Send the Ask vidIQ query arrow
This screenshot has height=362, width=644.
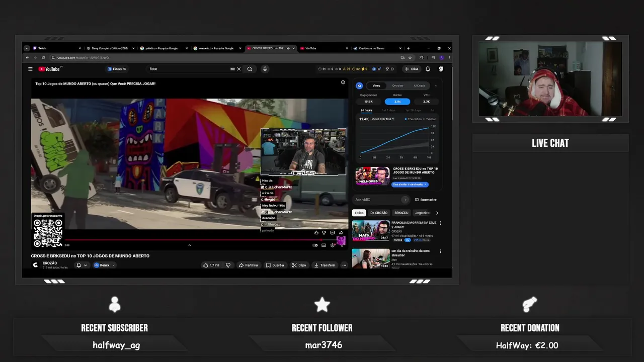click(405, 200)
